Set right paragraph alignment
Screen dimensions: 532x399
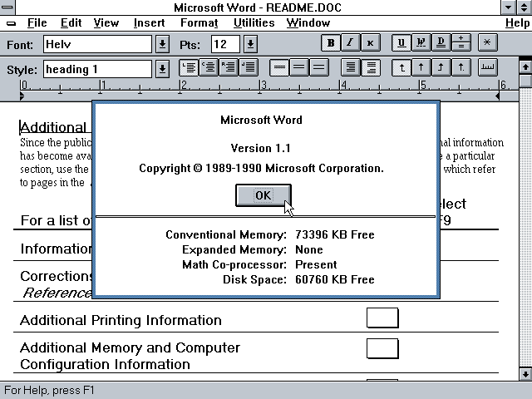[x=229, y=67]
